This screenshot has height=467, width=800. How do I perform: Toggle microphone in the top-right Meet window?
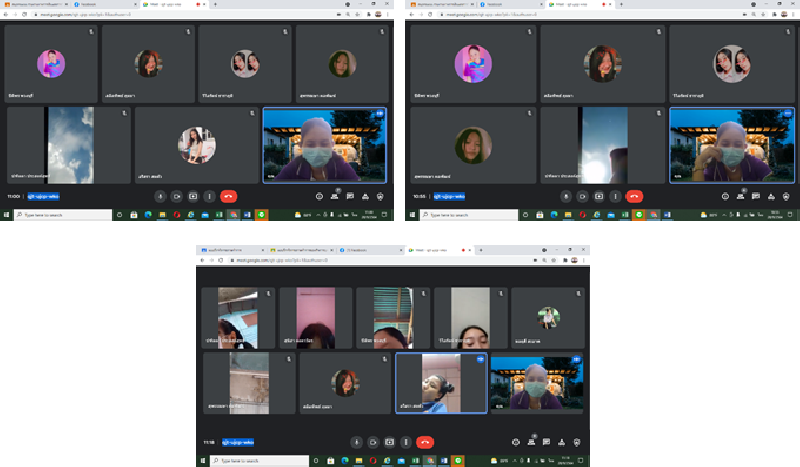pos(566,197)
